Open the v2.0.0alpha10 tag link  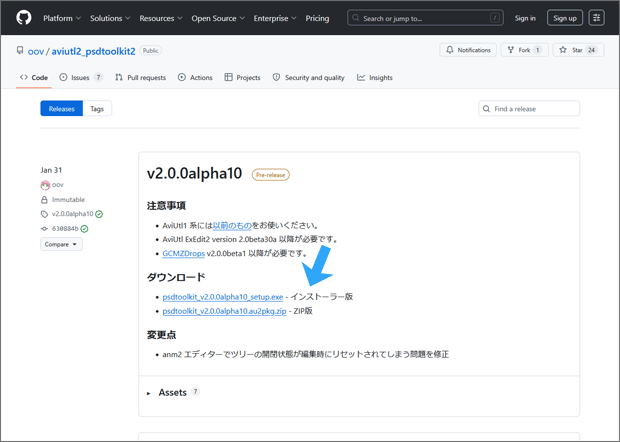click(x=72, y=214)
